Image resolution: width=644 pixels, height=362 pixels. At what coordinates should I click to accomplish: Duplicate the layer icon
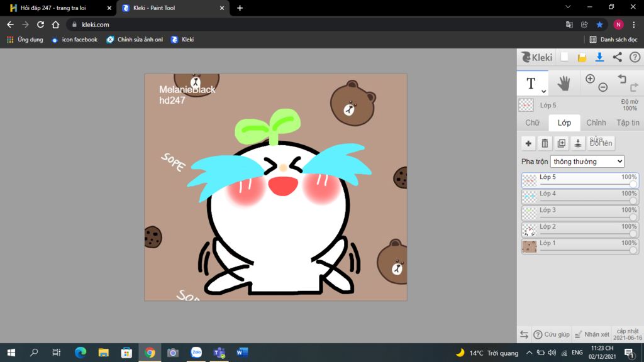pos(562,143)
